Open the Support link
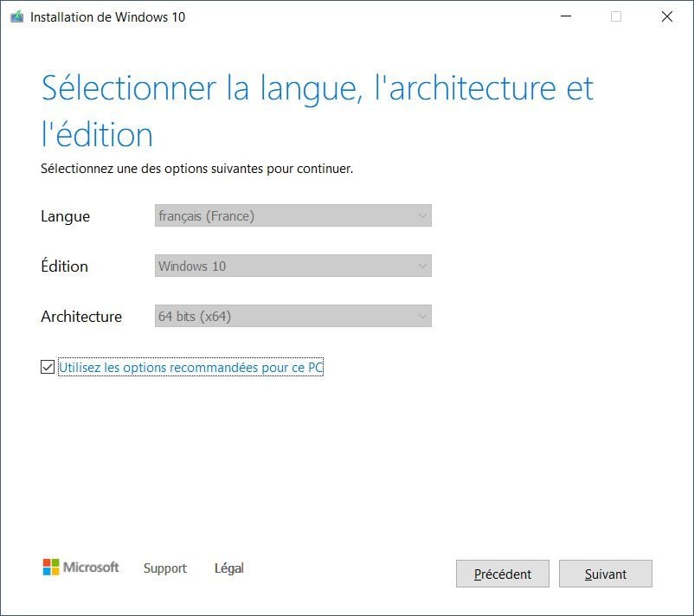This screenshot has width=694, height=616. (165, 568)
